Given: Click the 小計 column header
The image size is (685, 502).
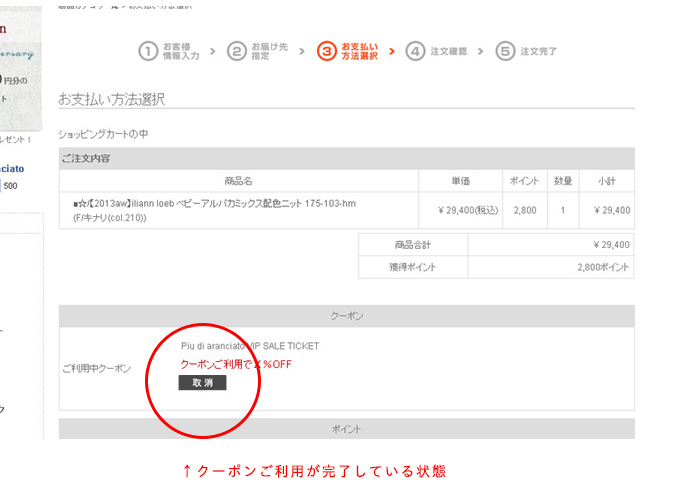Looking at the screenshot, I should point(606,181).
